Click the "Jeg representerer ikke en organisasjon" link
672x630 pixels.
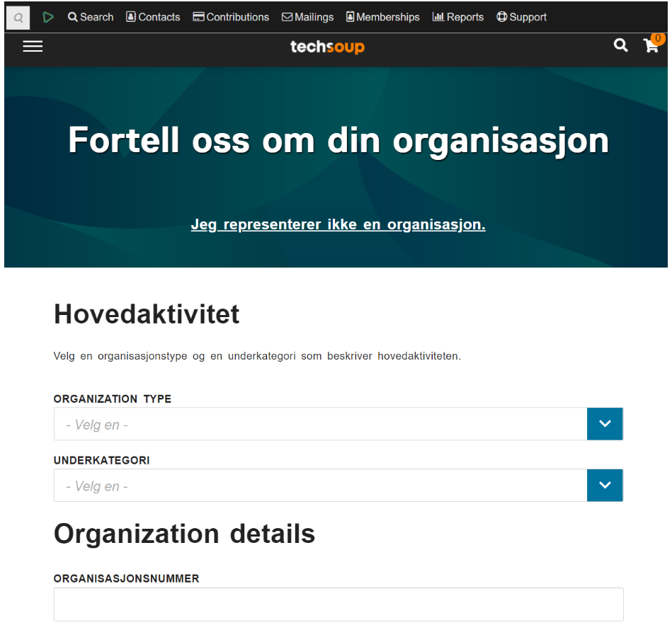pyautogui.click(x=338, y=224)
